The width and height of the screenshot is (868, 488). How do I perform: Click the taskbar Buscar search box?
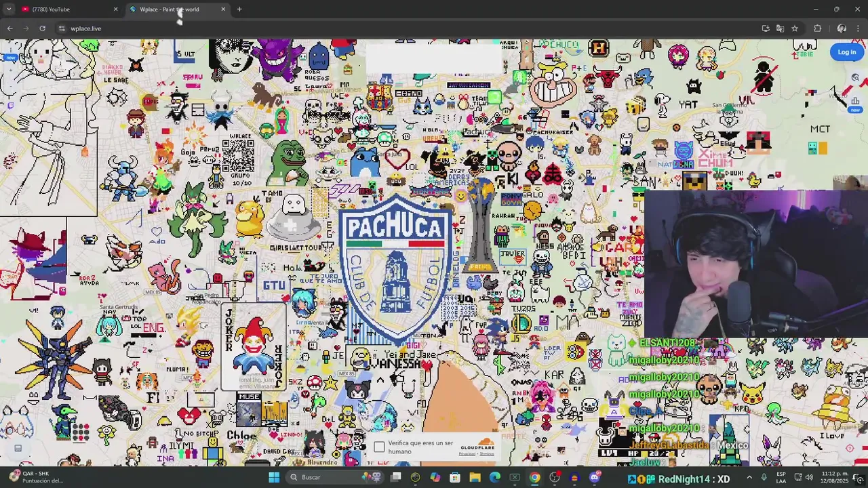click(335, 477)
